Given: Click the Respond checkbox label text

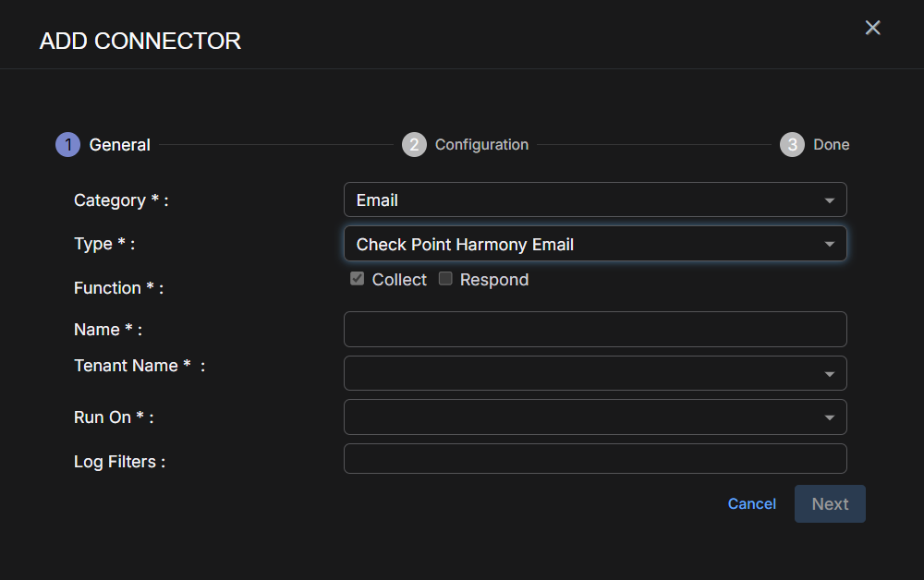Looking at the screenshot, I should 494,280.
